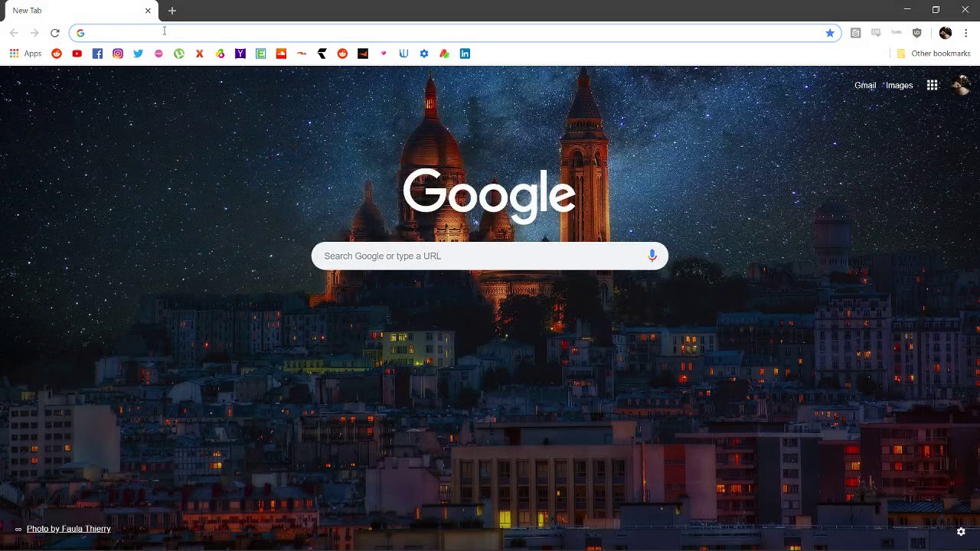Click the forward navigation arrow
The image size is (980, 551).
[x=34, y=33]
